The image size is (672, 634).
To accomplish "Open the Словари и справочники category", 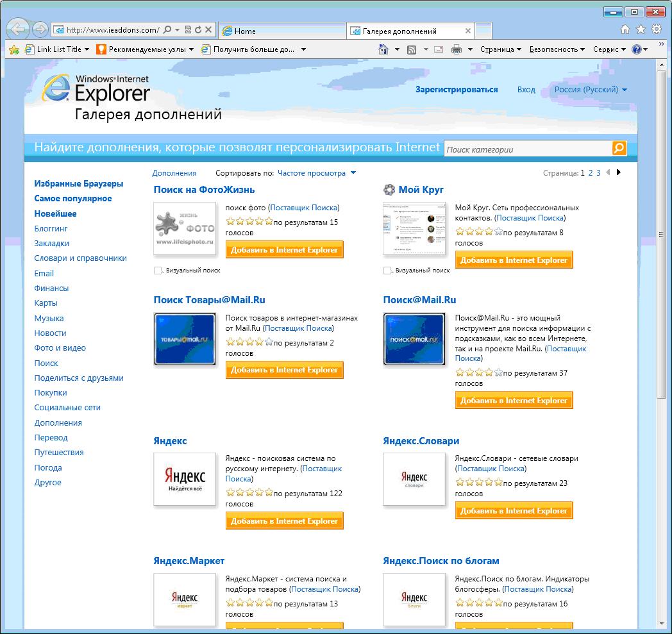I will [81, 258].
